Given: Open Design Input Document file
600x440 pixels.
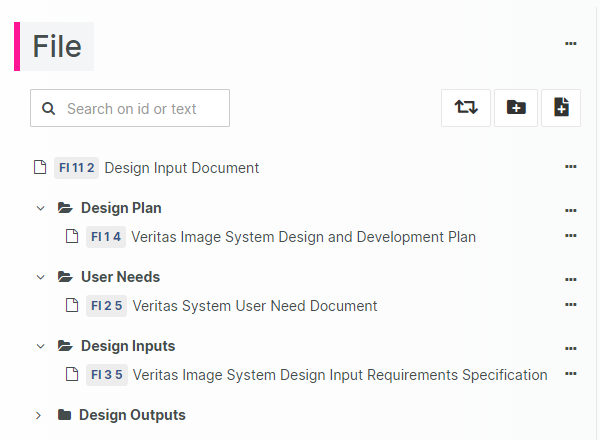Looking at the screenshot, I should [x=181, y=168].
